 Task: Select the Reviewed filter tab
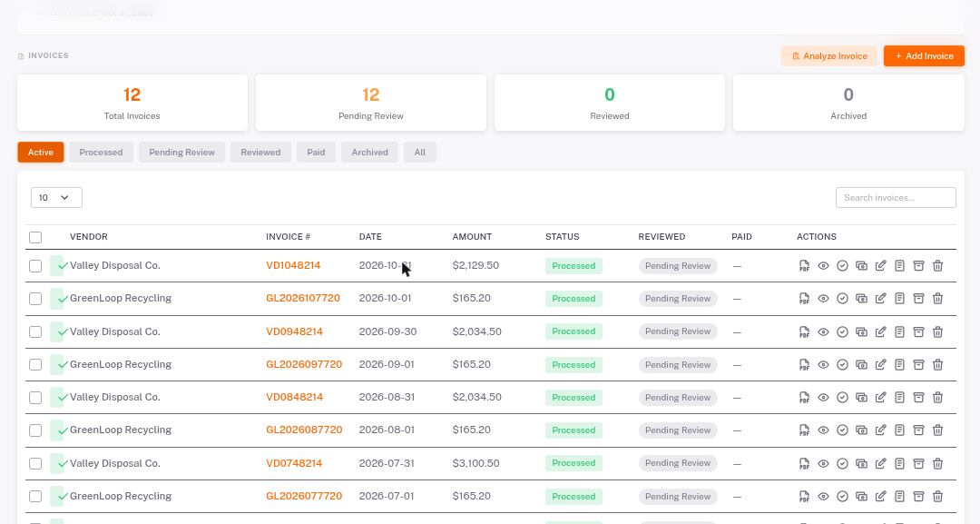pyautogui.click(x=260, y=152)
